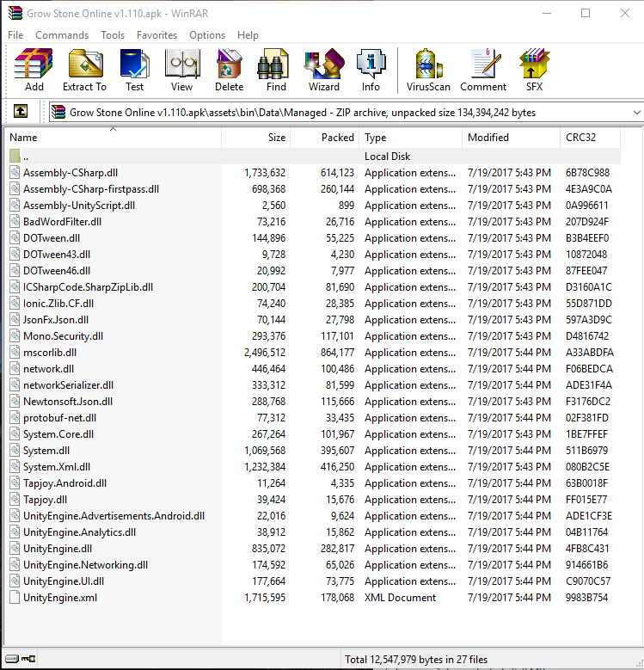The image size is (644, 670).
Task: Select DOTween.dll file name
Action: point(52,238)
